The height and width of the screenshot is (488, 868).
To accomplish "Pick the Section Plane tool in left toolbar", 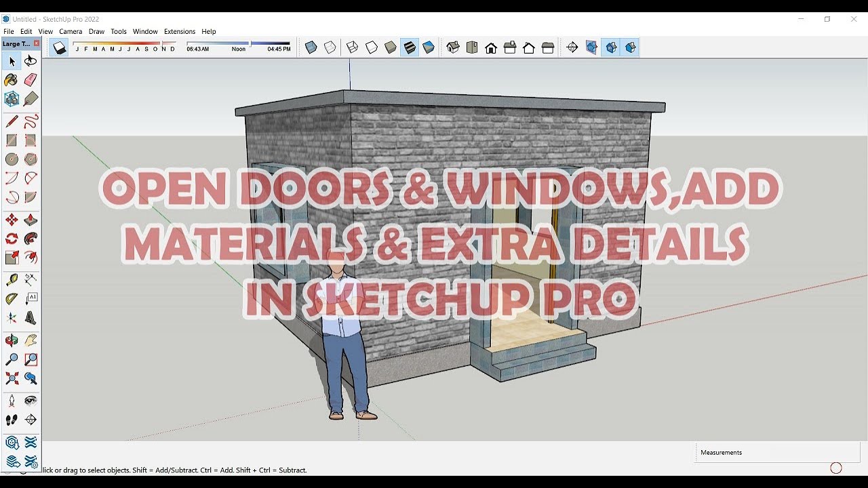I will (x=31, y=420).
